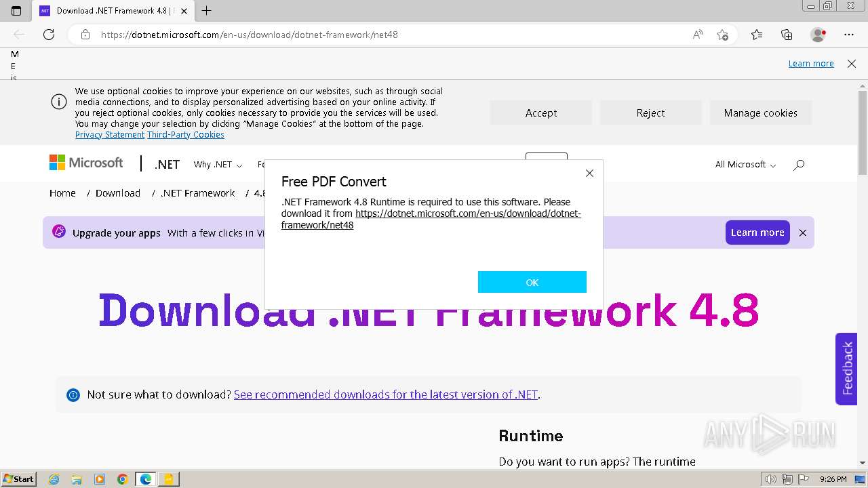Reject optional cookies
The height and width of the screenshot is (488, 868).
coord(650,113)
